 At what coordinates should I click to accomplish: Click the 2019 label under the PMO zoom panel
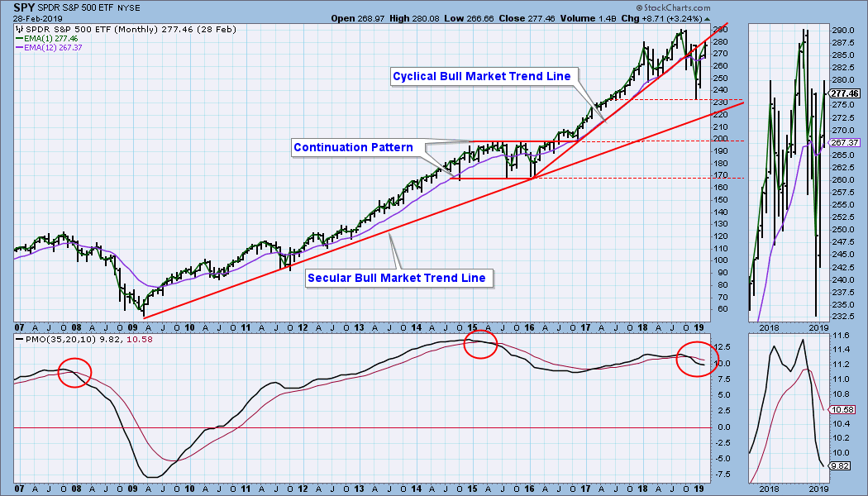click(x=818, y=489)
